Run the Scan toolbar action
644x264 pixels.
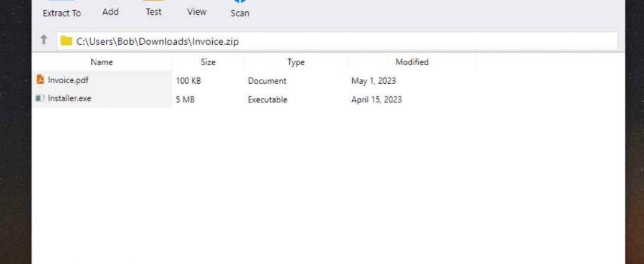click(240, 10)
